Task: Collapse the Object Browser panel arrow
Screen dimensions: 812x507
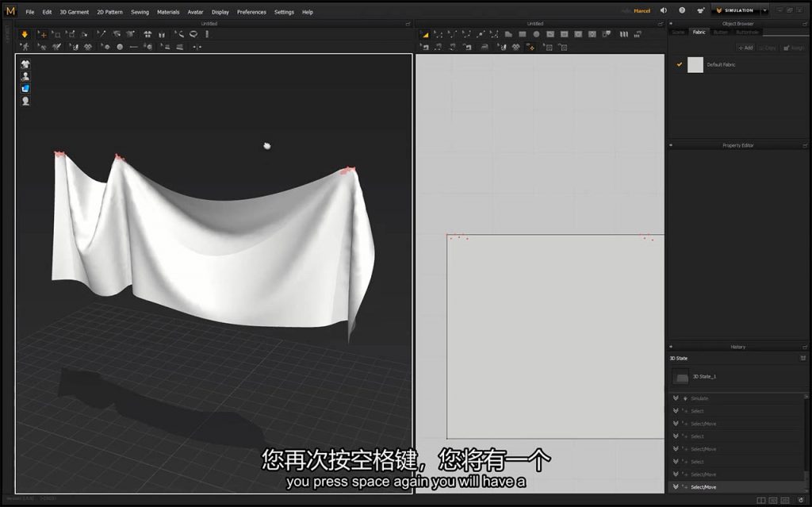Action: pos(671,24)
